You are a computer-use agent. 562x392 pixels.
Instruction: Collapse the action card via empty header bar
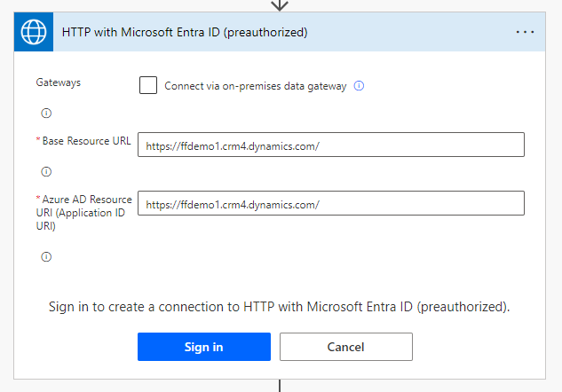click(x=408, y=32)
